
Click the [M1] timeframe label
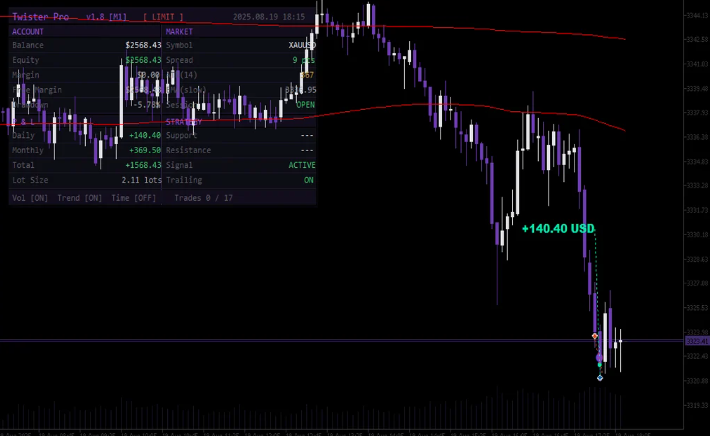[x=117, y=17]
